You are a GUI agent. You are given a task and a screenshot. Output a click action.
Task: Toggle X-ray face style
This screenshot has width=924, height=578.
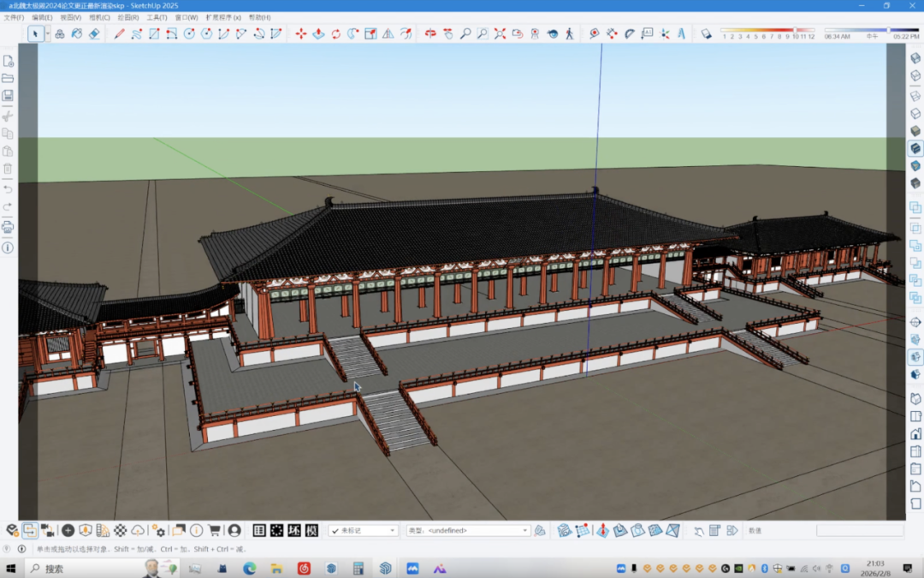pyautogui.click(x=915, y=58)
